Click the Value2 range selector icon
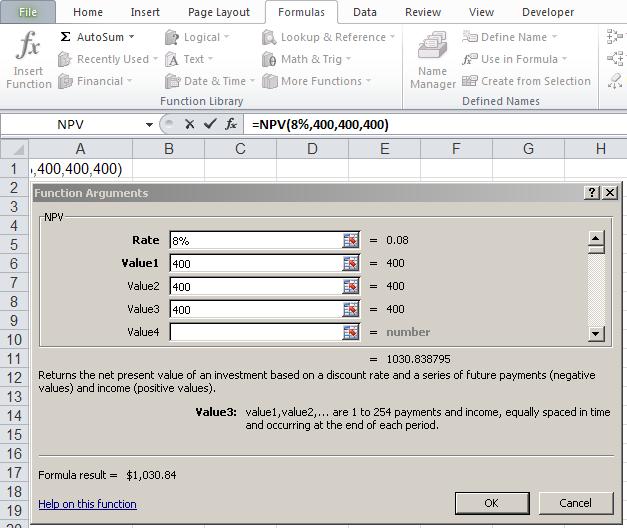627x528 pixels. (x=351, y=286)
